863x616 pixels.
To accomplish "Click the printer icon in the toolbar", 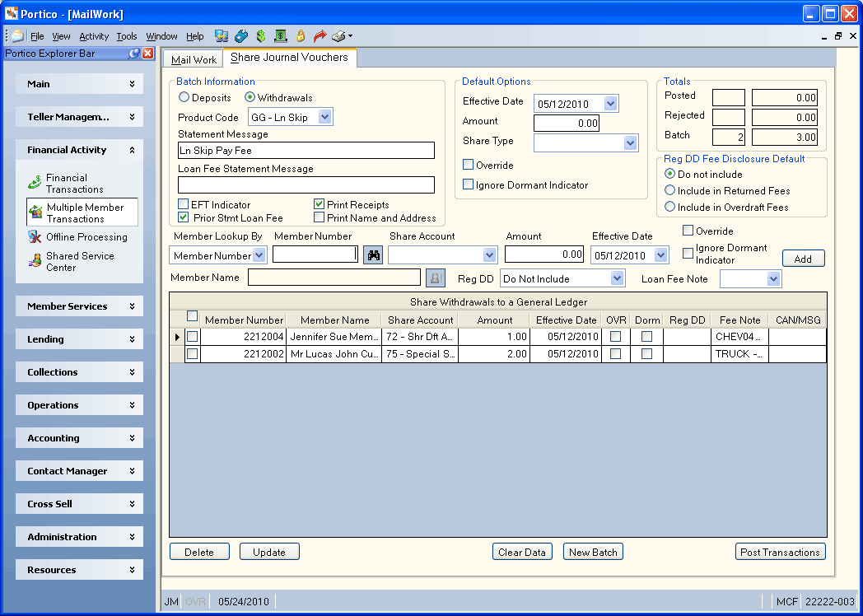I will click(339, 36).
